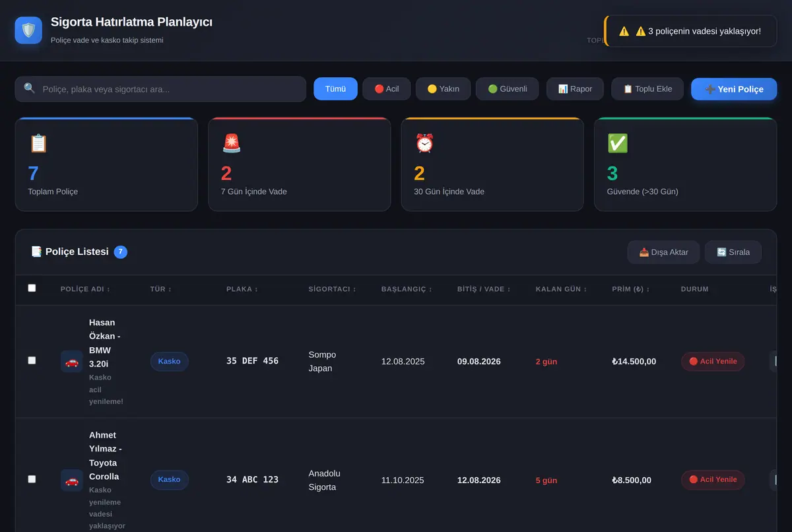792x532 pixels.
Task: Check the Hasan Özkan BMW row checkbox
Action: (32, 360)
